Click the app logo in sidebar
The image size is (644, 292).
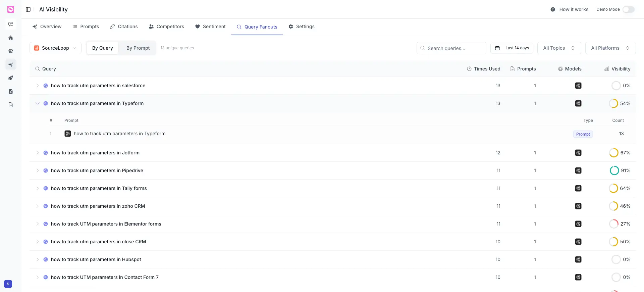(x=11, y=9)
